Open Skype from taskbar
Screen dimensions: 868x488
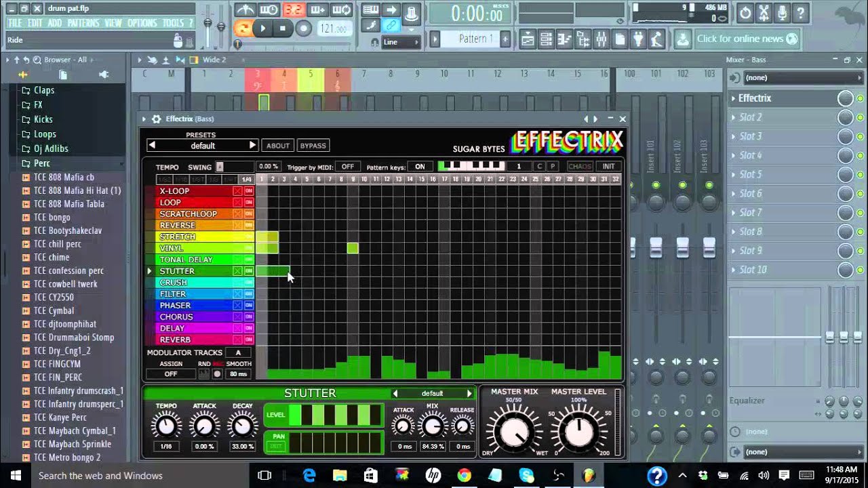point(526,475)
